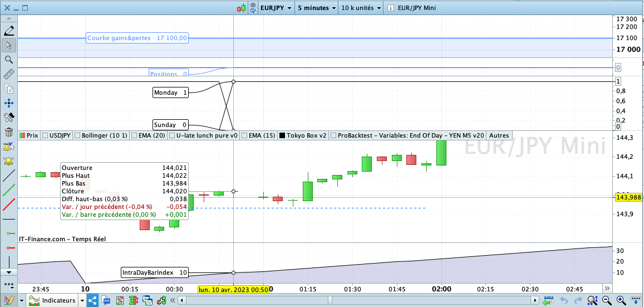
Task: Click the drawing mode pencil chart icon
Action: tap(8, 300)
